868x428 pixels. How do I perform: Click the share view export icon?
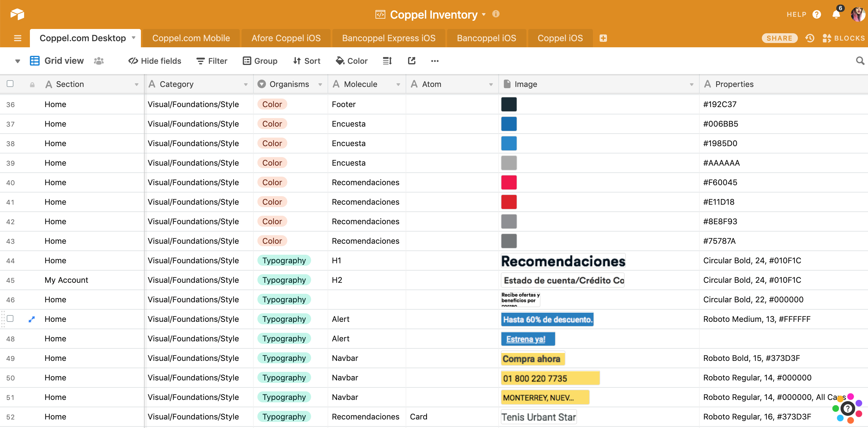[411, 61]
